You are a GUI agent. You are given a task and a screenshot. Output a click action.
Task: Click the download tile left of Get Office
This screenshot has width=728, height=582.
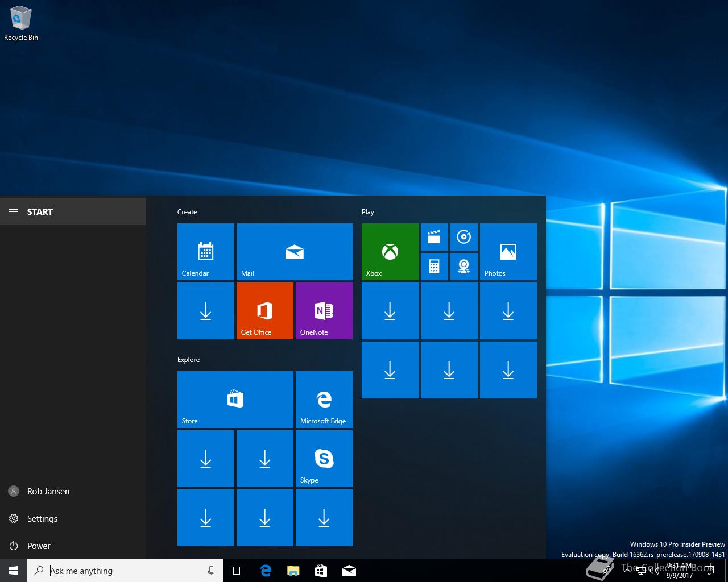tap(206, 311)
